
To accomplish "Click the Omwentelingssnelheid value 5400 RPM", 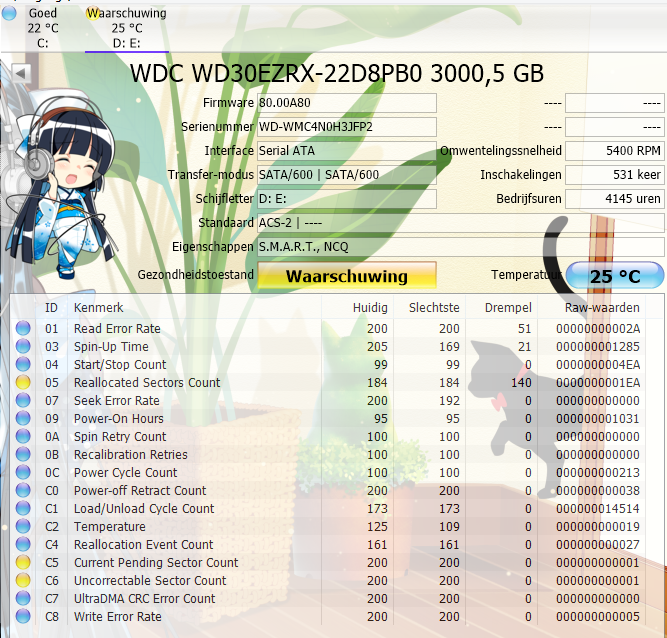I will click(615, 151).
